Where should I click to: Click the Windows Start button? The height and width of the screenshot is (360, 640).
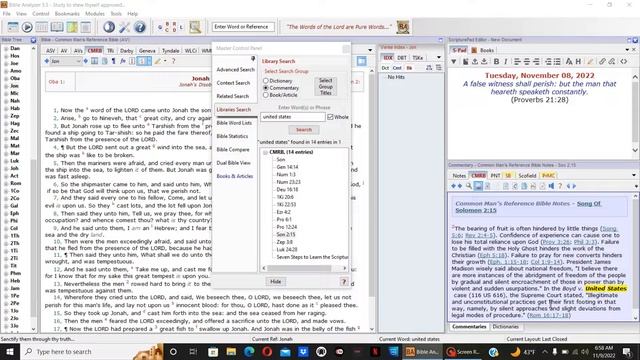tap(9, 352)
